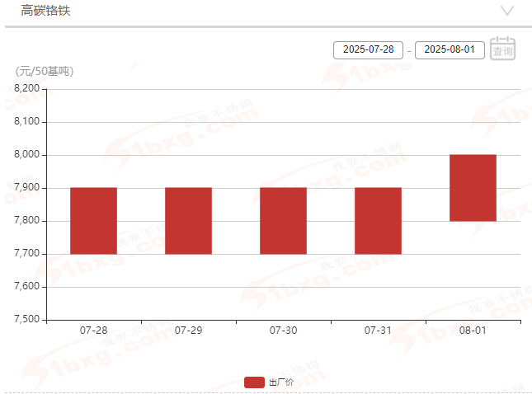Click the 08-01 x-axis label
The width and height of the screenshot is (532, 394).
pos(473,331)
